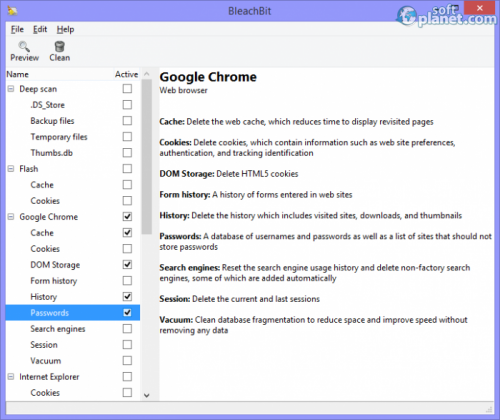Select the DOM Storage tree item

point(55,265)
